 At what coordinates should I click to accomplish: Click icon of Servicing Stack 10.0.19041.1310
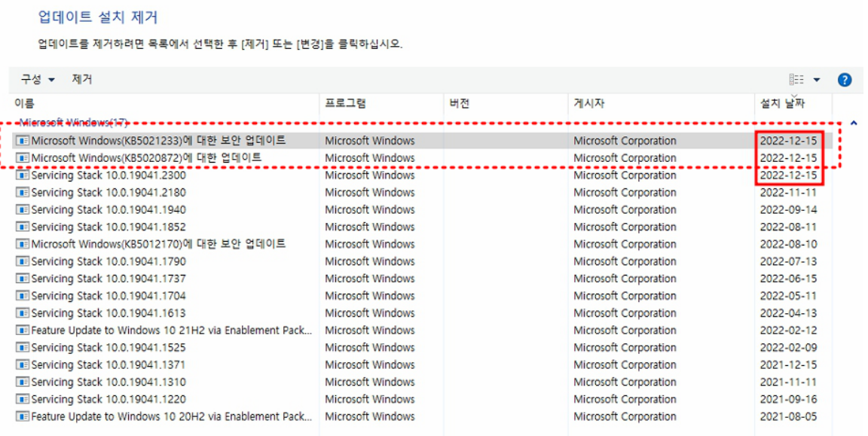click(x=23, y=382)
